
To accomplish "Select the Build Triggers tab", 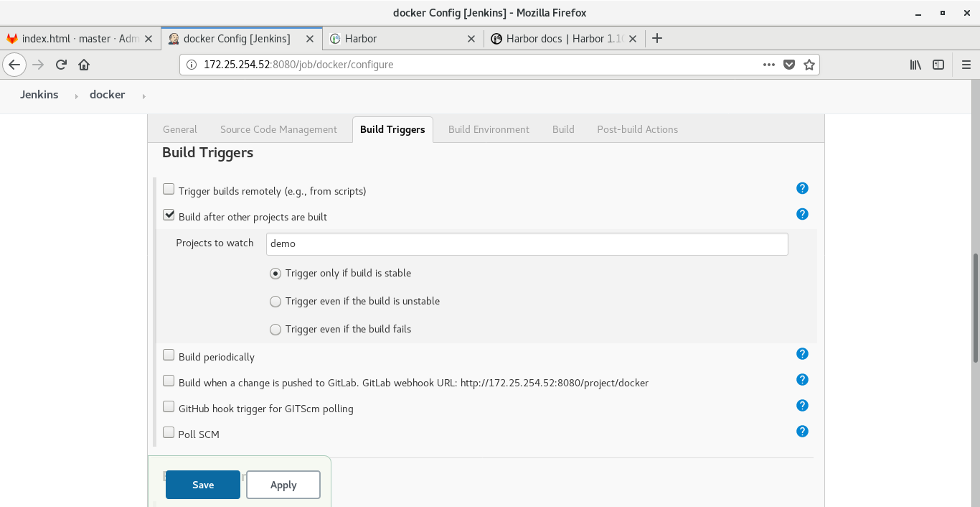I will coord(392,129).
